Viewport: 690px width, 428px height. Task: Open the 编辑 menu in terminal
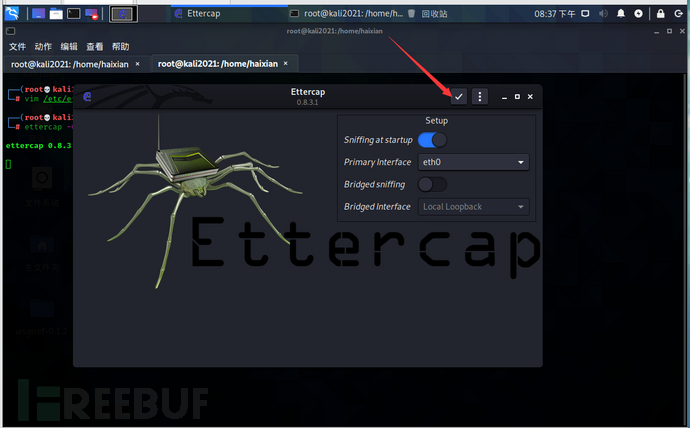coord(69,47)
